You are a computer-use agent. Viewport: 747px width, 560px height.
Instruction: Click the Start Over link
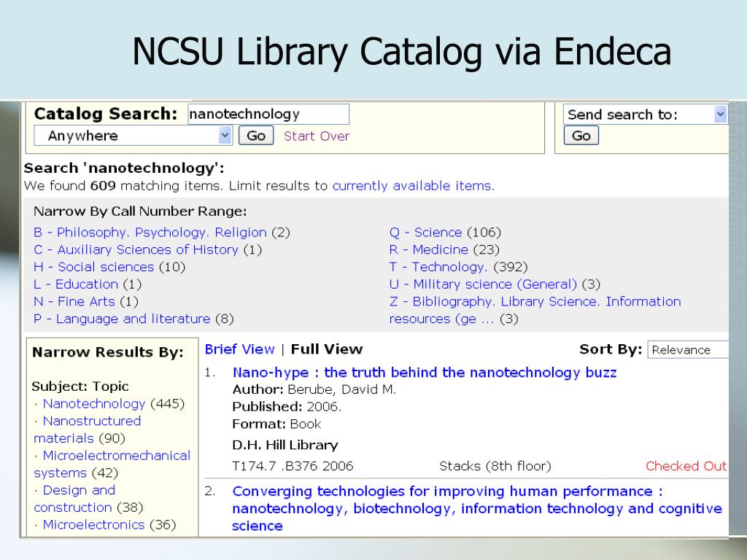[x=317, y=136]
